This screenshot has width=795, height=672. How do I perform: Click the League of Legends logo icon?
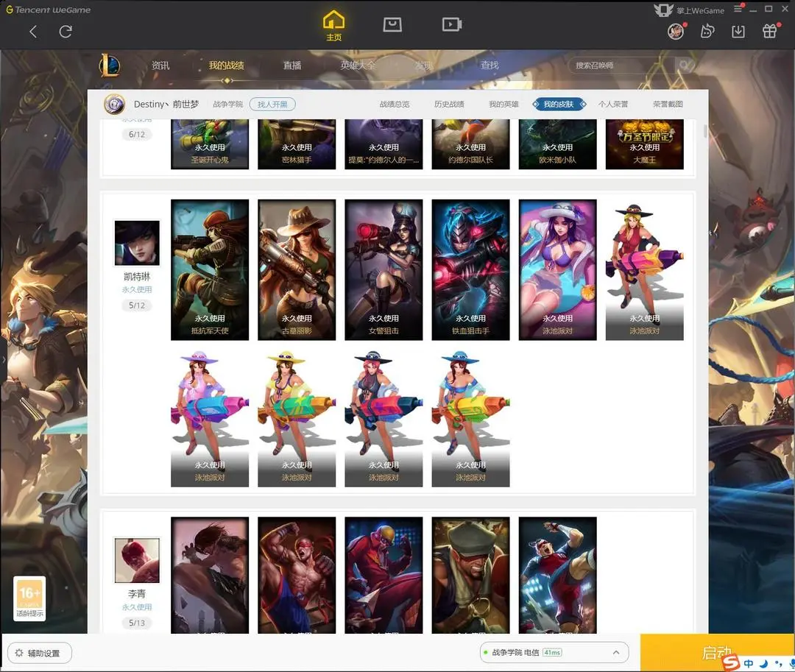[x=110, y=66]
